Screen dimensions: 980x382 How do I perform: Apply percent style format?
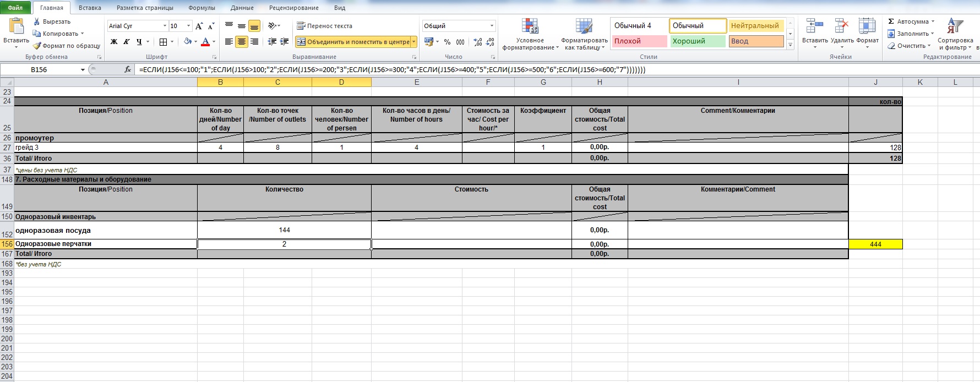click(x=447, y=42)
